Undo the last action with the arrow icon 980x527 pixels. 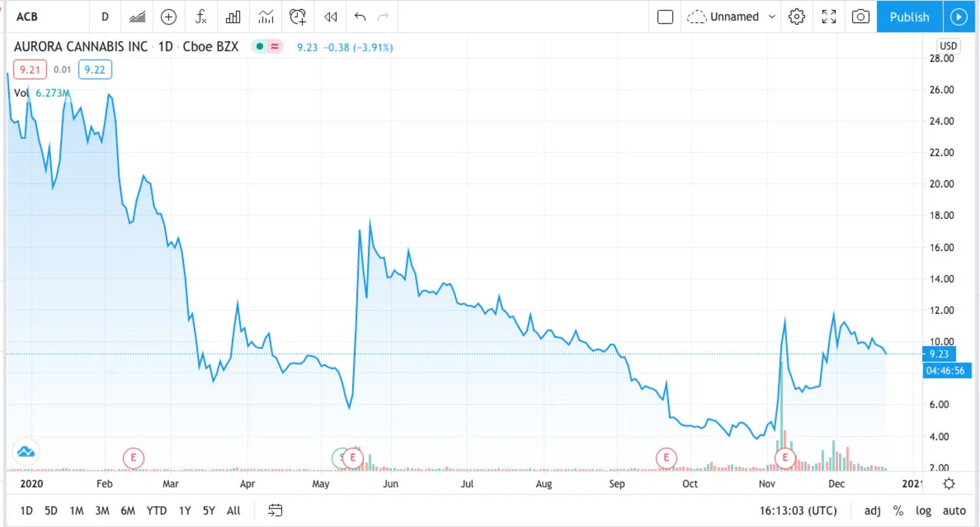[360, 17]
